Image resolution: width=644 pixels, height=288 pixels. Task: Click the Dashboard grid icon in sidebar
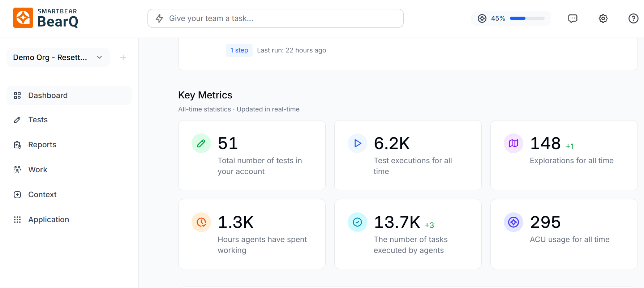click(17, 96)
